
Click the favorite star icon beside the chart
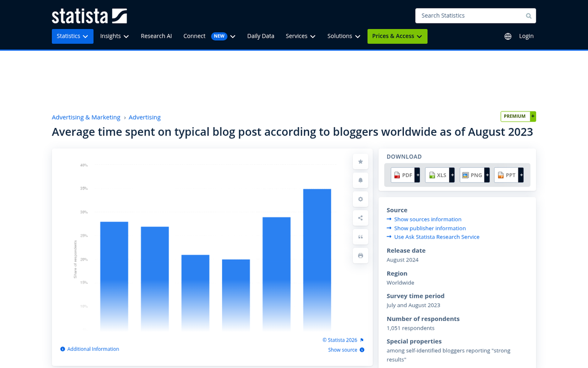pyautogui.click(x=360, y=161)
